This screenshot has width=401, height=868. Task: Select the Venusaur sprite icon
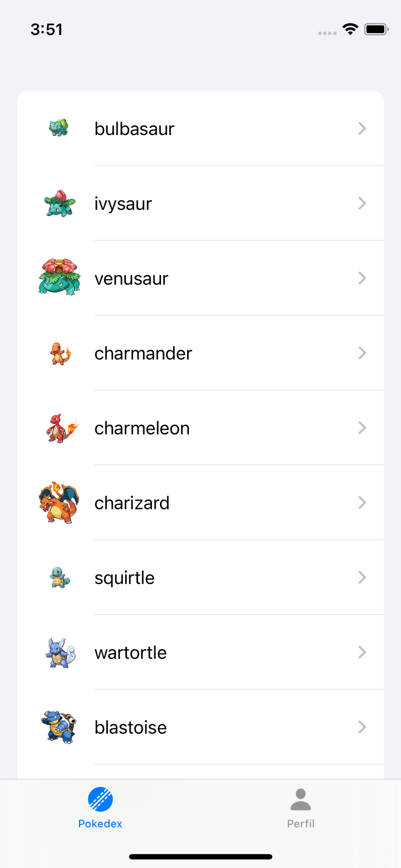(59, 277)
